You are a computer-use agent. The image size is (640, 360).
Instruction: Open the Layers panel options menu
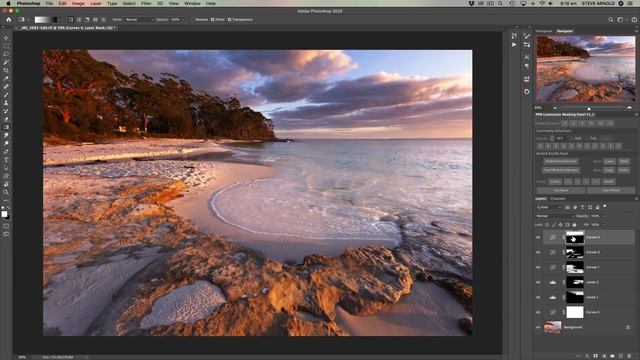pos(636,199)
